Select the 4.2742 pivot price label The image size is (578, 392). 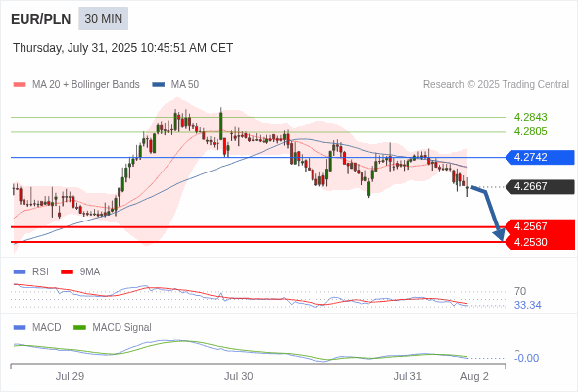pyautogui.click(x=540, y=157)
